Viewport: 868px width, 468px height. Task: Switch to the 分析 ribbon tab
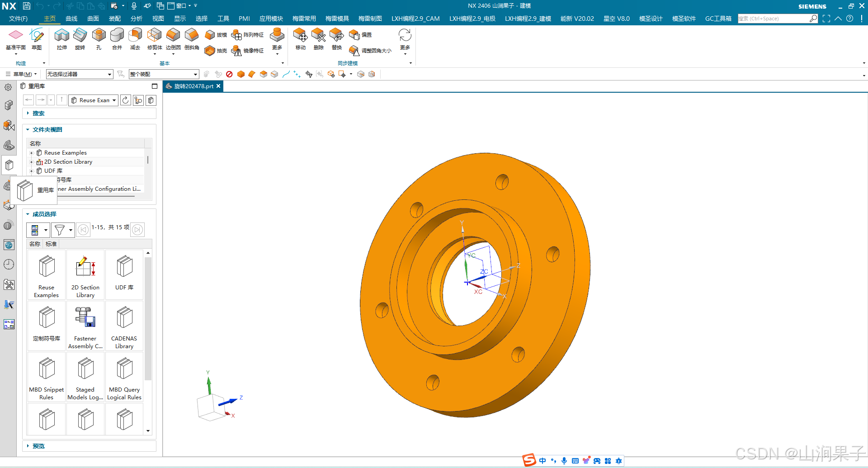(137, 19)
